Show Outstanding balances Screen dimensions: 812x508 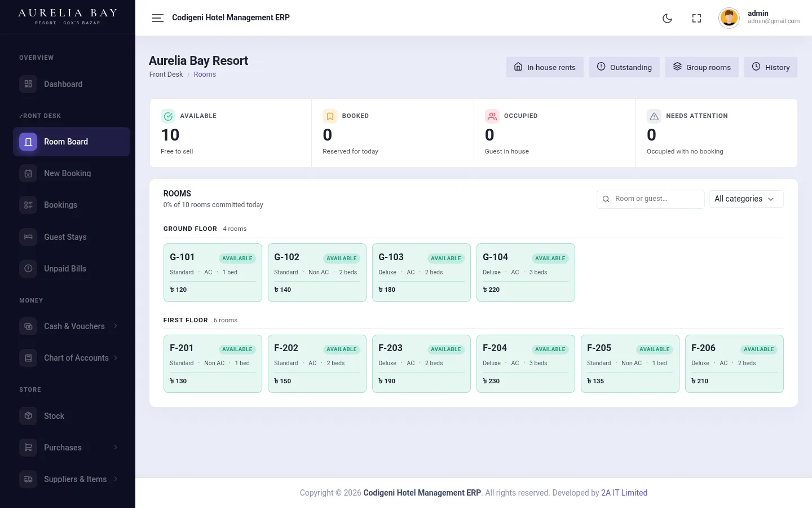pyautogui.click(x=624, y=67)
